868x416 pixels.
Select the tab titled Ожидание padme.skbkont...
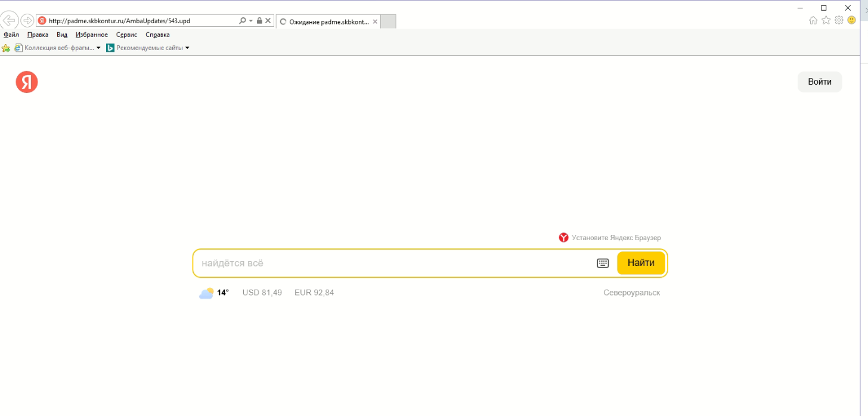[x=328, y=21]
